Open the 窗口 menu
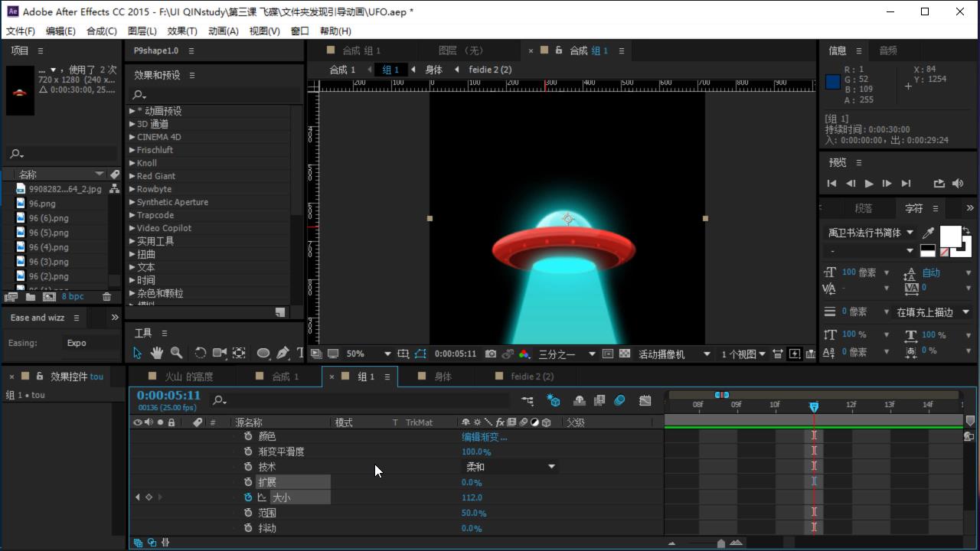980x551 pixels. tap(300, 31)
